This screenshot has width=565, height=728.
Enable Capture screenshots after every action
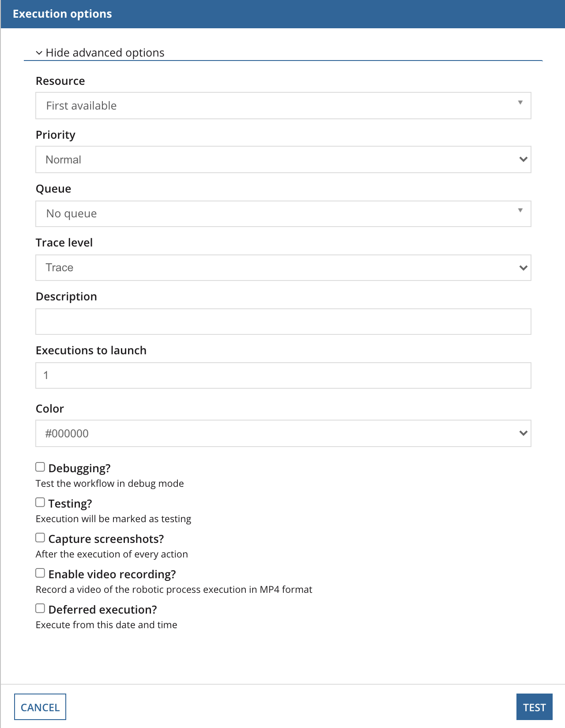pyautogui.click(x=40, y=537)
